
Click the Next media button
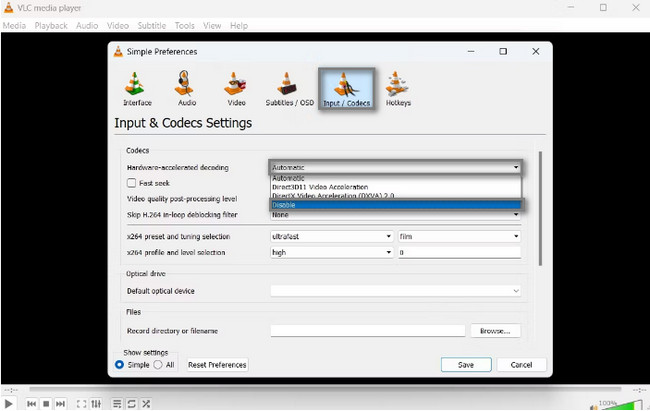tap(61, 404)
